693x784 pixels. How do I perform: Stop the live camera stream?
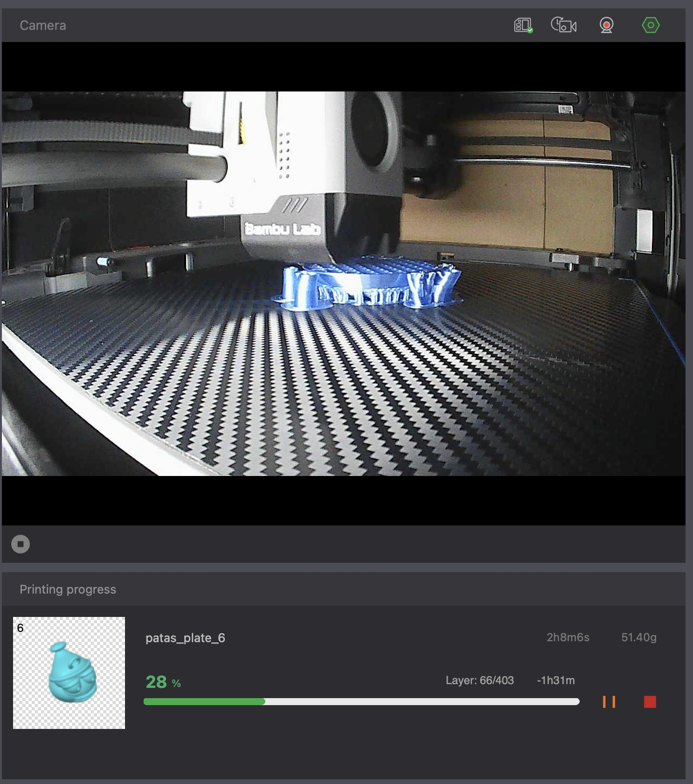click(21, 544)
